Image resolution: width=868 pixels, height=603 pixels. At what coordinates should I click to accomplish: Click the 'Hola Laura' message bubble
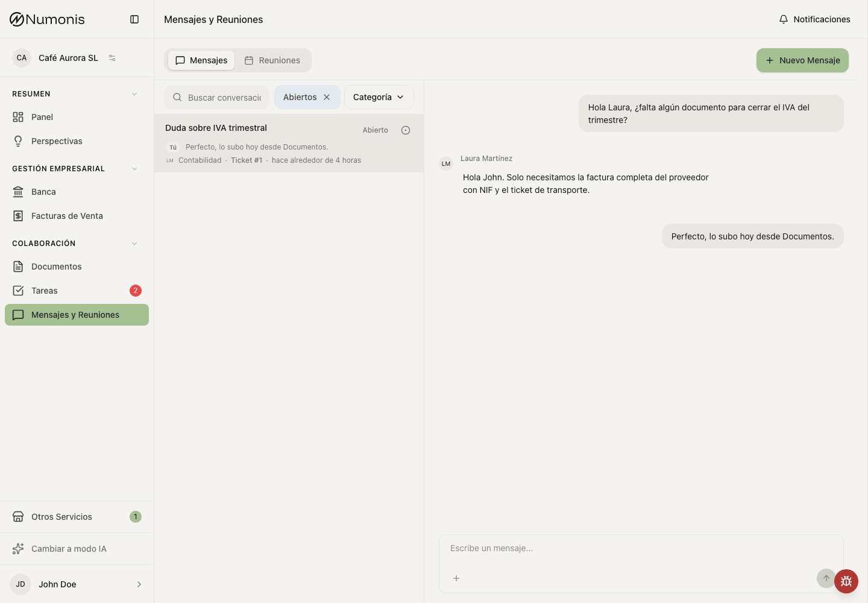711,113
